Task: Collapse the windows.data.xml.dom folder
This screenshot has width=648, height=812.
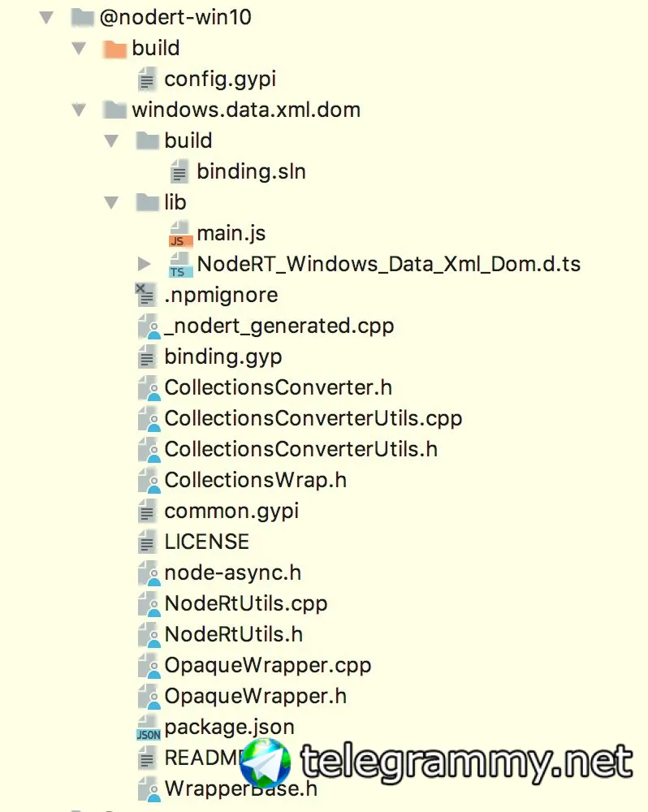Action: click(79, 110)
